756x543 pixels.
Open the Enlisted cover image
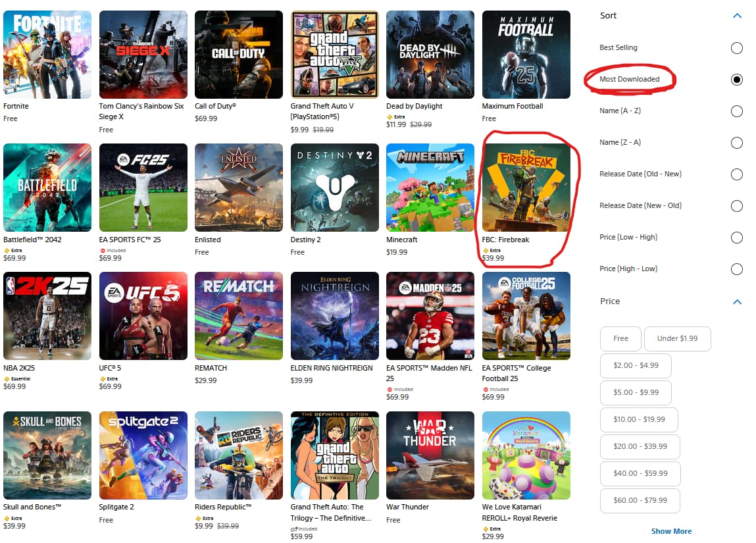(x=239, y=188)
